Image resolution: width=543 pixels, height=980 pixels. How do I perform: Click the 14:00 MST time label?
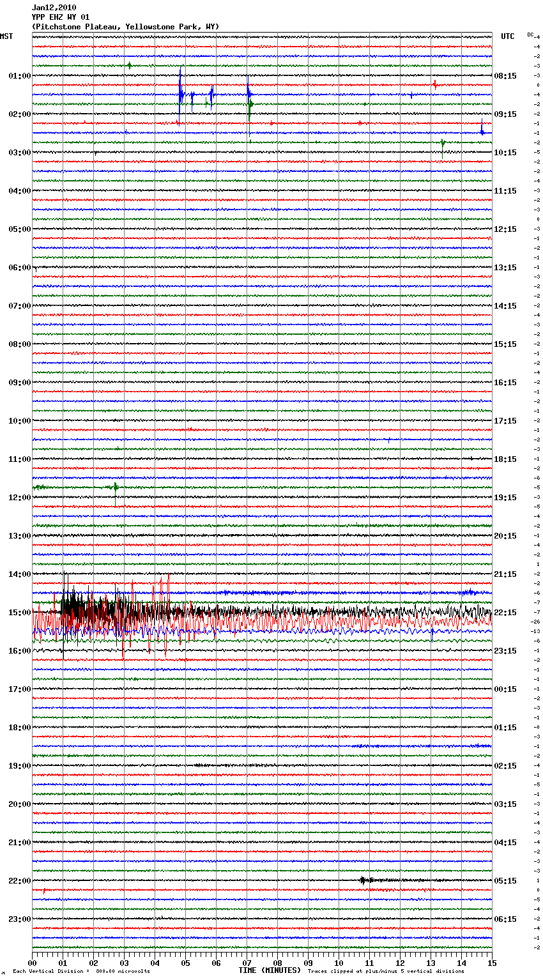[x=20, y=574]
